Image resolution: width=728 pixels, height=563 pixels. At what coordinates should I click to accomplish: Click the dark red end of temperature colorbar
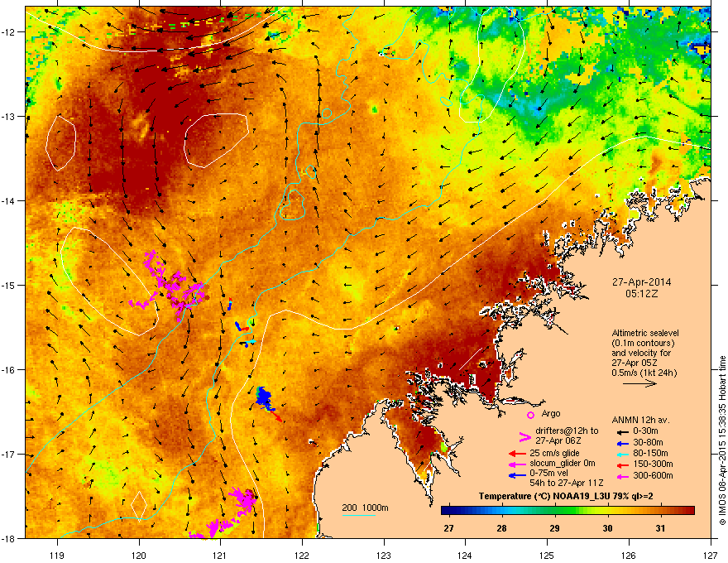687,511
